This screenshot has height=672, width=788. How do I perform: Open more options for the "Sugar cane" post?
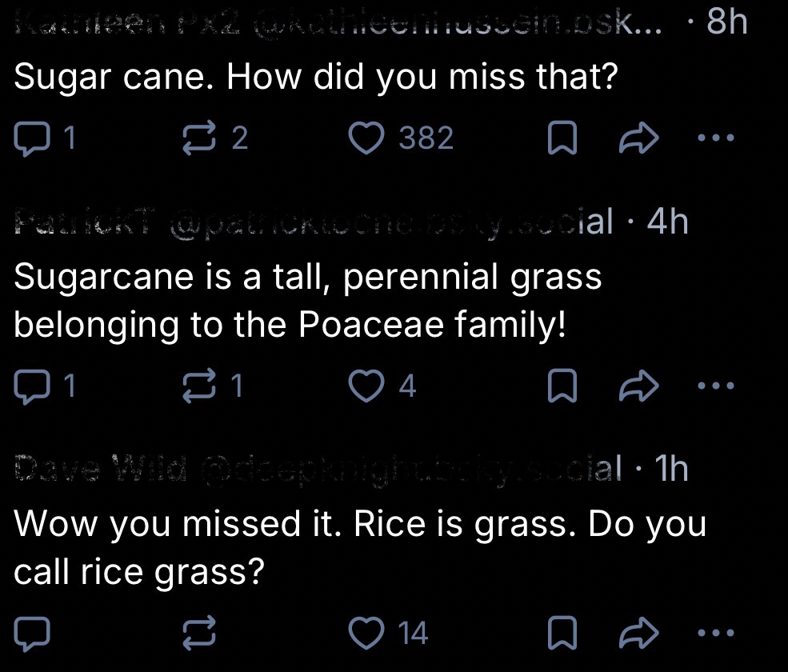click(x=714, y=138)
